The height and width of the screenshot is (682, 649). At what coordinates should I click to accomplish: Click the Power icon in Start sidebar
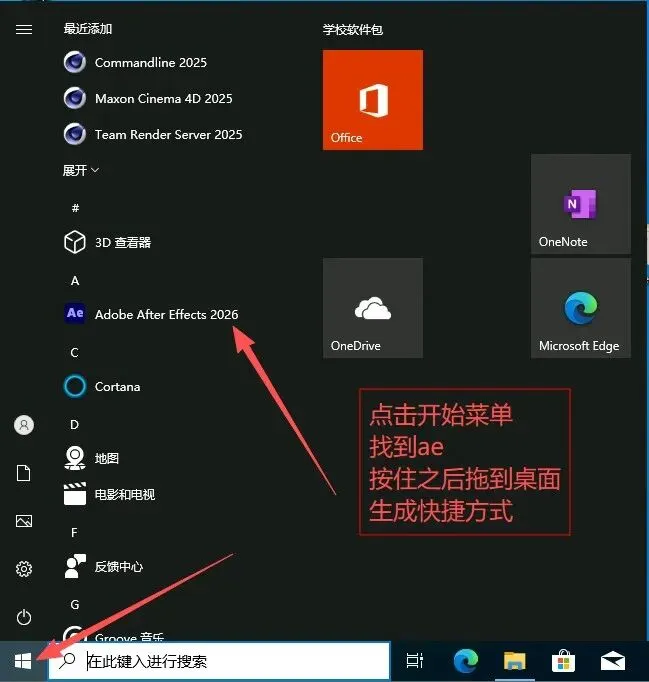click(24, 617)
